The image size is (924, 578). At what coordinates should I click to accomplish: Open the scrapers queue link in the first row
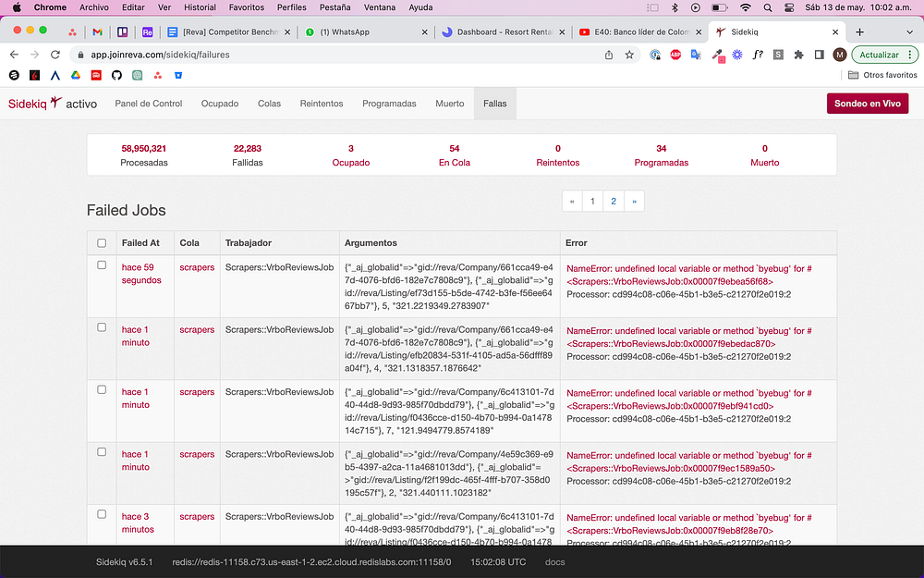[x=197, y=267]
